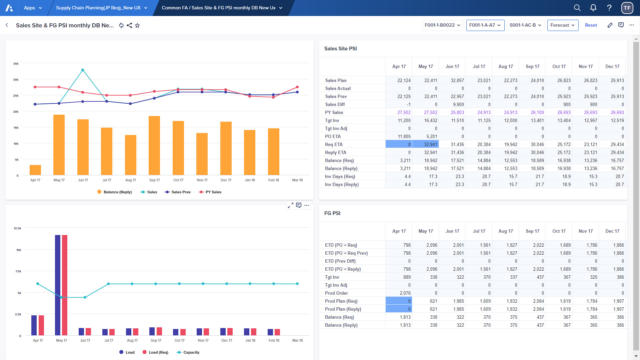The height and width of the screenshot is (360, 640).
Task: Select the Sales Actual row label
Action: tap(338, 88)
